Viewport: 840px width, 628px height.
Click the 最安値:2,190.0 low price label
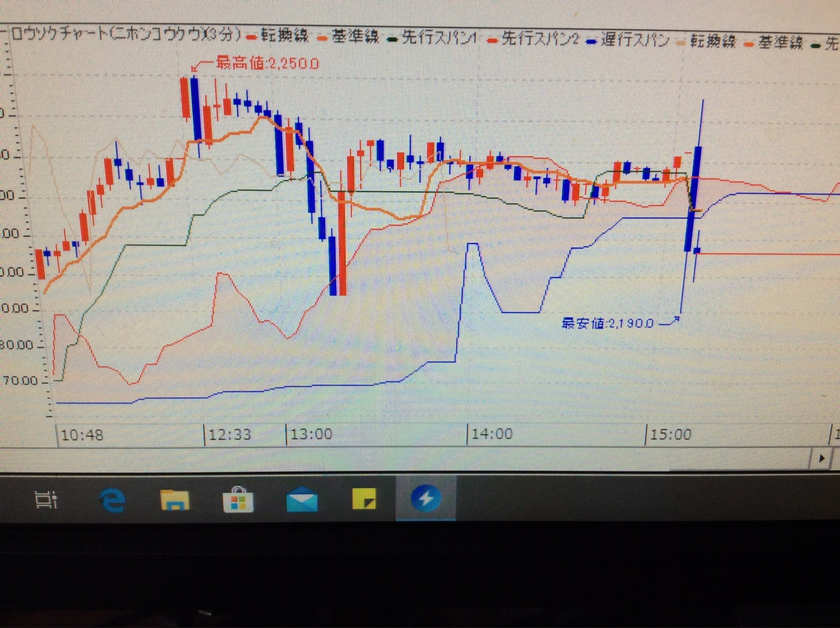[607, 323]
